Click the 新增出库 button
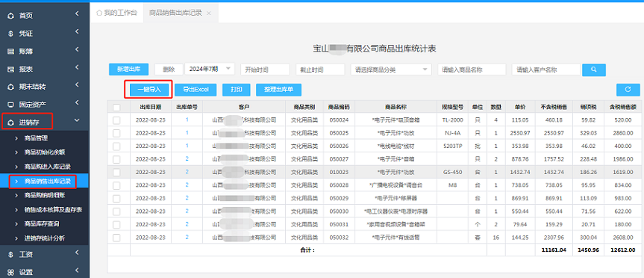The height and width of the screenshot is (278, 644). tap(128, 69)
